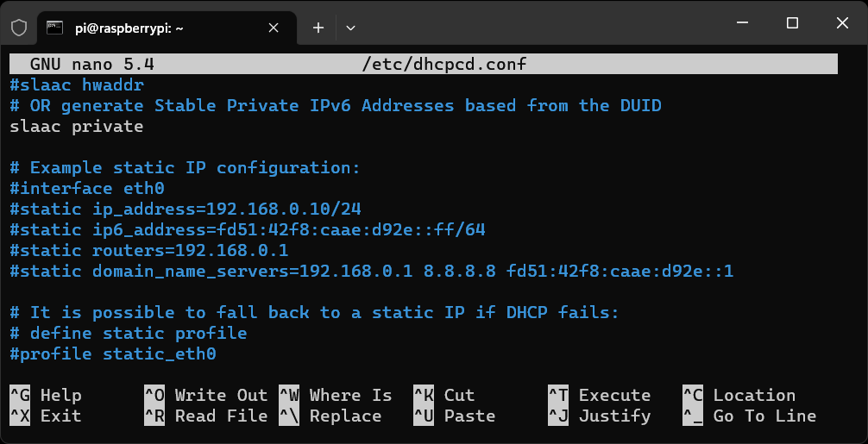Click the ^K Cut shortcut

coord(444,396)
